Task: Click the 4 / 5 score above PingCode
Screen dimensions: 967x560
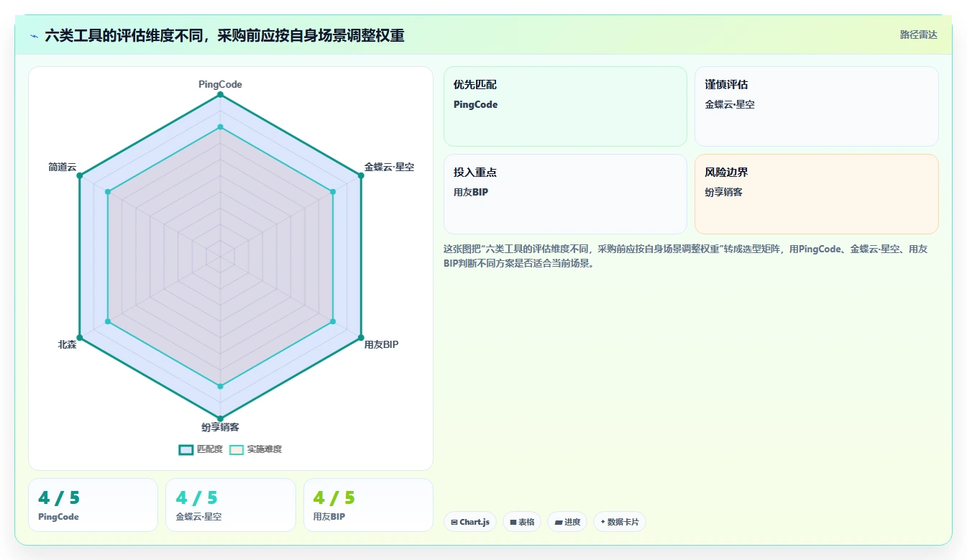Action: point(59,498)
